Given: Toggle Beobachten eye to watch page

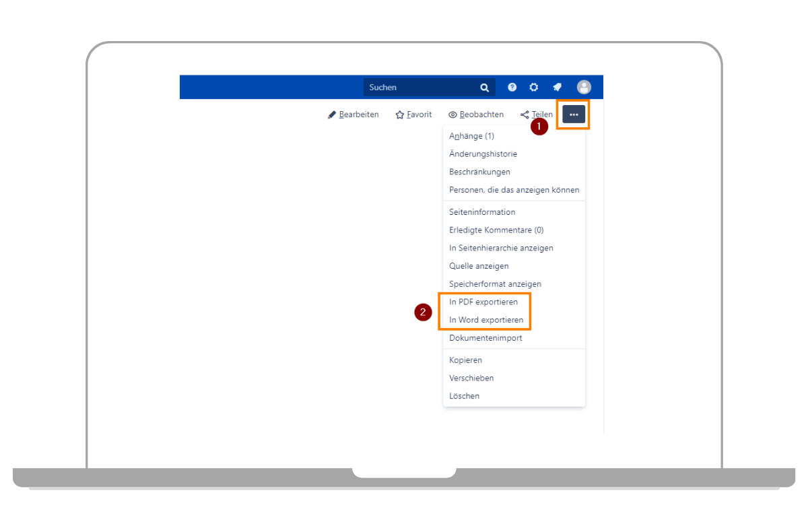Looking at the screenshot, I should pos(476,114).
